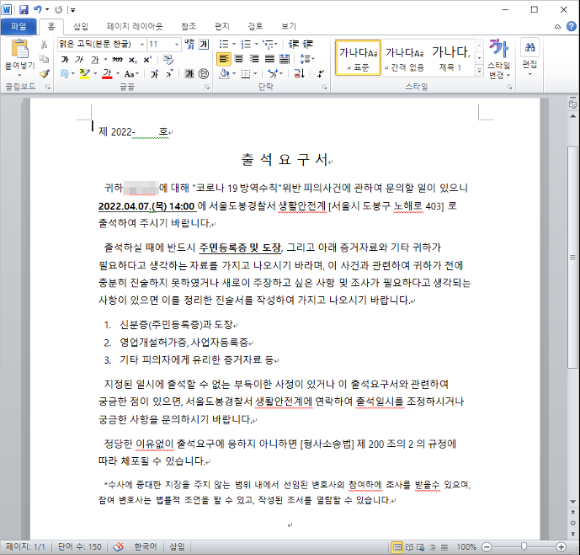Center align the paragraph text
This screenshot has width=580, height=555.
[239, 59]
